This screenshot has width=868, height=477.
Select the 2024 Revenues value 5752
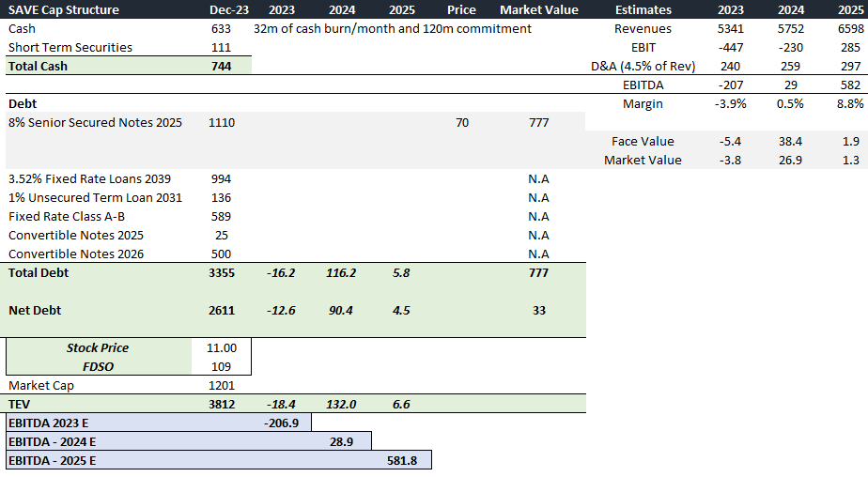(x=790, y=29)
